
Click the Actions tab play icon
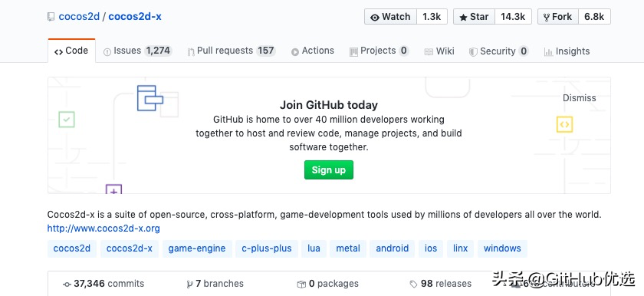click(295, 52)
